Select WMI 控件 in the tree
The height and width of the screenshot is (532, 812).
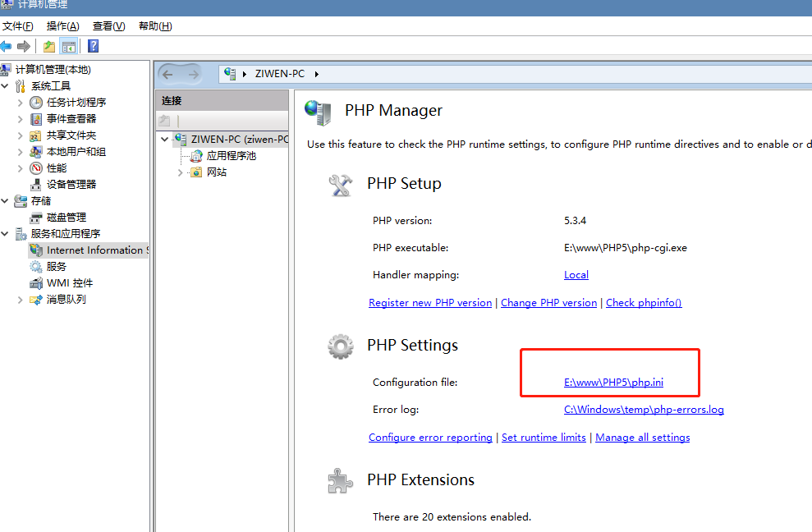tap(69, 282)
